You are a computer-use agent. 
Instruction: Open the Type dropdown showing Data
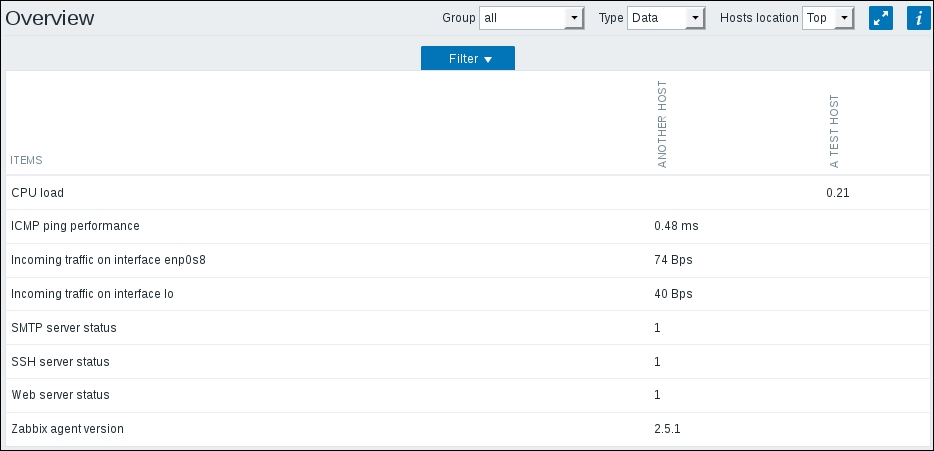[x=667, y=18]
